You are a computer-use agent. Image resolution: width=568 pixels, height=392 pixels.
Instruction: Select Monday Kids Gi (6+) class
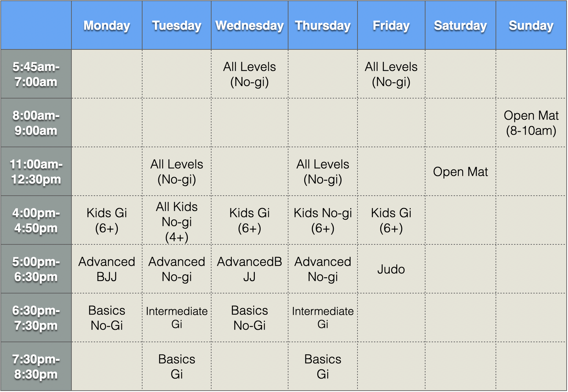(107, 220)
